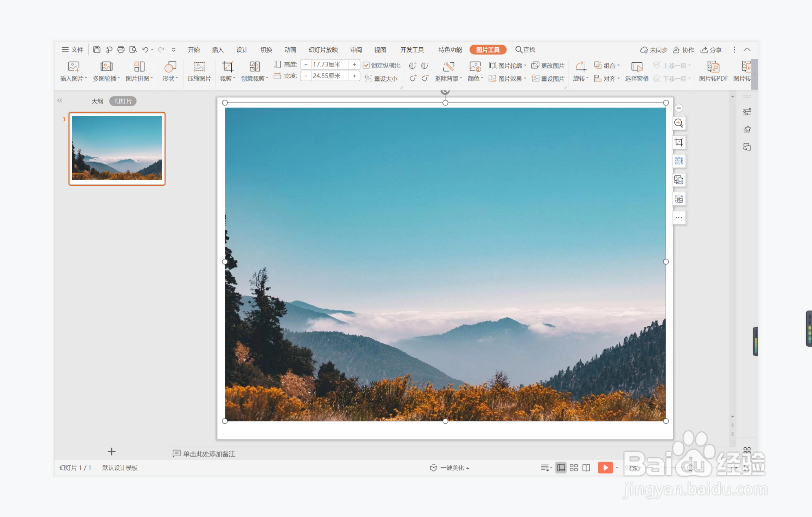Screen dimensions: 812x517
Task: Click 查找 (Find) search box
Action: tap(525, 50)
